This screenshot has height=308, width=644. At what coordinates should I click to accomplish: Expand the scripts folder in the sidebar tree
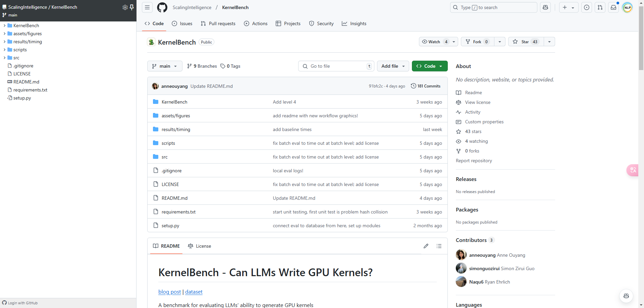[x=5, y=50]
